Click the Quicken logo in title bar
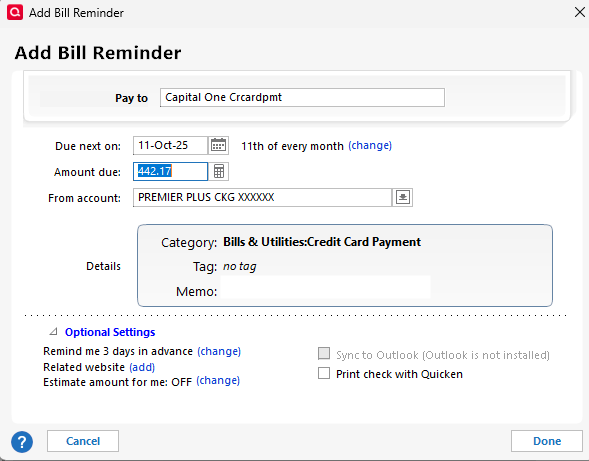The width and height of the screenshot is (589, 461). [x=15, y=12]
